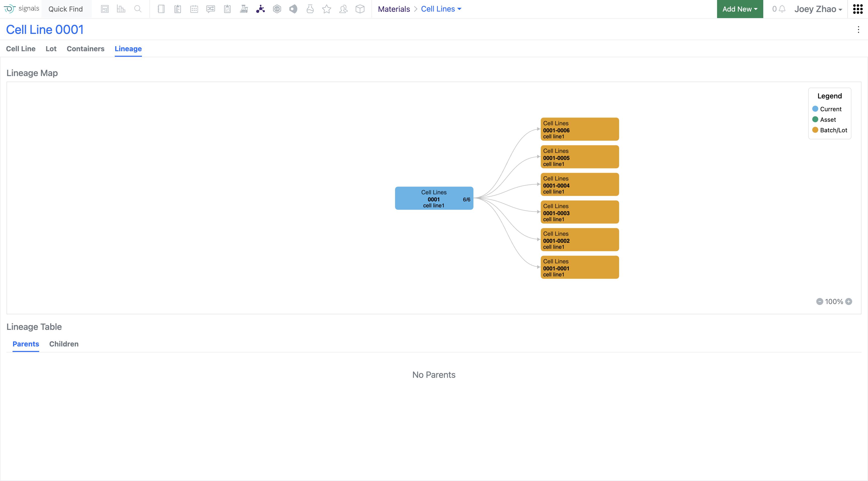The width and height of the screenshot is (868, 481).
Task: Open the star favorites icon
Action: coord(327,9)
